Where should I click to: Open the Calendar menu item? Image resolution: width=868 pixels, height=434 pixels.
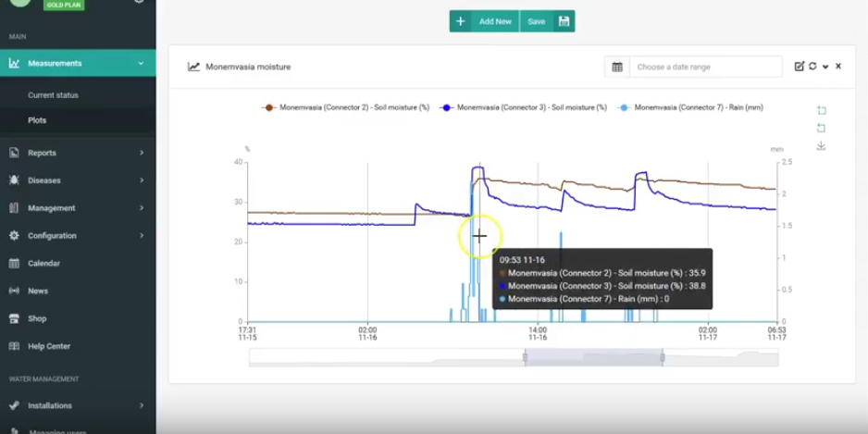click(43, 263)
